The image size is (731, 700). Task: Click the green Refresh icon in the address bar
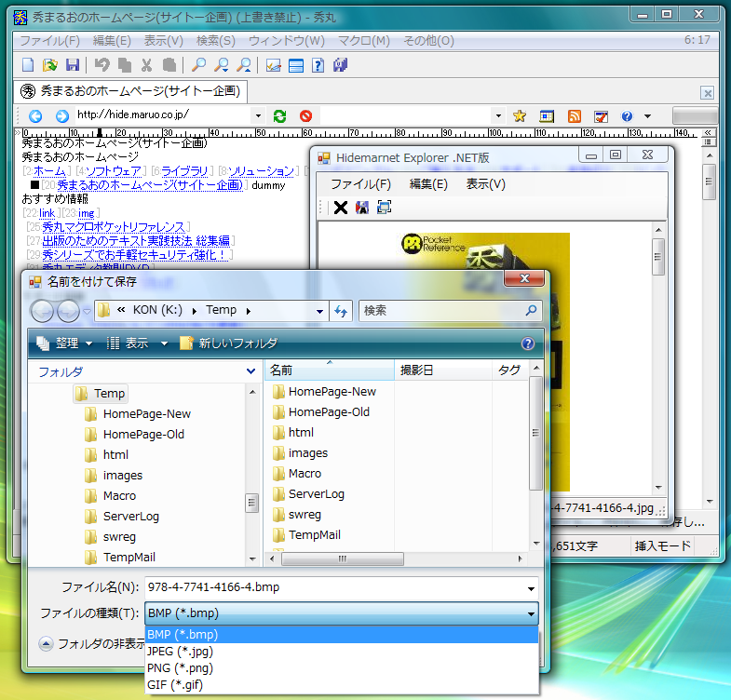[x=279, y=115]
